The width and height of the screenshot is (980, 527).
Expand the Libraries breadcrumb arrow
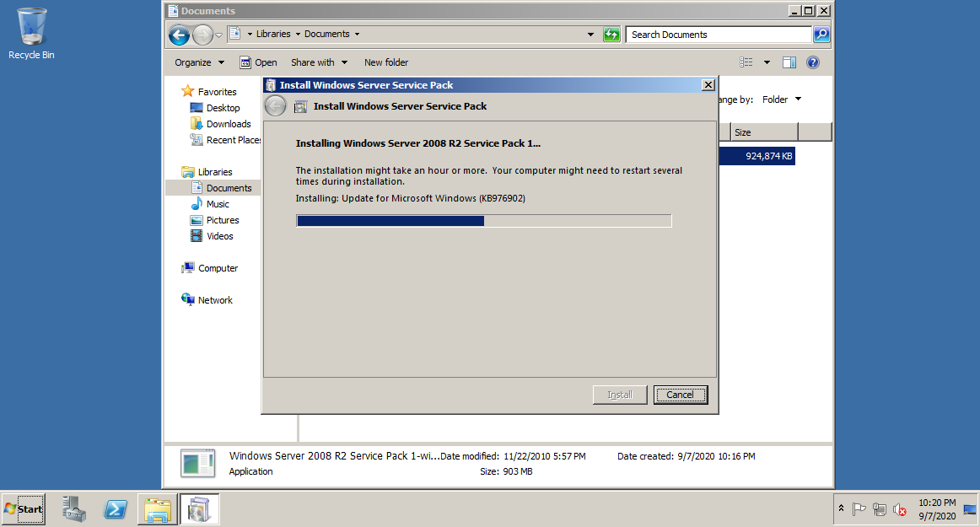pos(298,35)
